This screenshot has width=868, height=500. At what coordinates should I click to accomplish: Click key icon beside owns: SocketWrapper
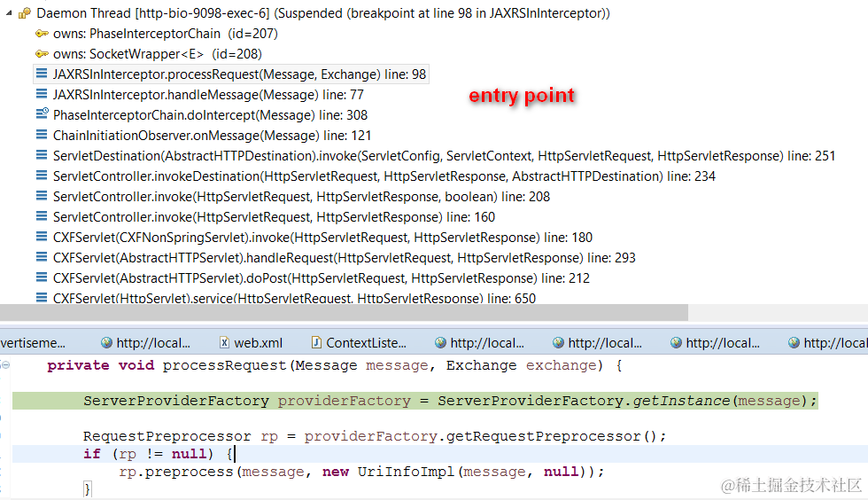pyautogui.click(x=42, y=54)
